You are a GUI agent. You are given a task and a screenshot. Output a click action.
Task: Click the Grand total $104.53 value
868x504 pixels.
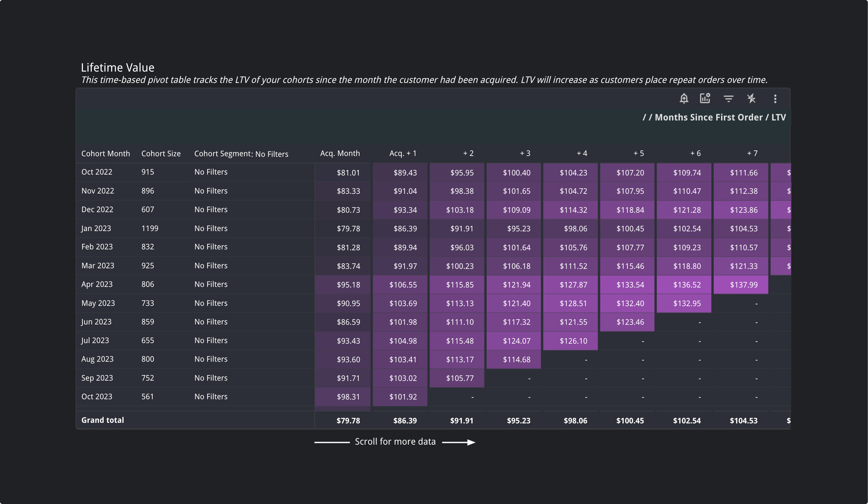743,420
